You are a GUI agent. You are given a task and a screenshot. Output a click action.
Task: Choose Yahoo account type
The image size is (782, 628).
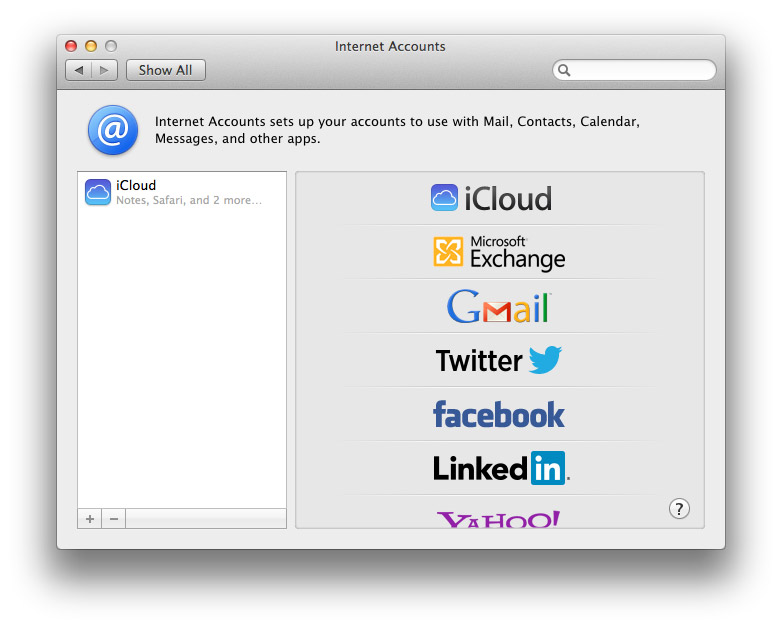(499, 519)
